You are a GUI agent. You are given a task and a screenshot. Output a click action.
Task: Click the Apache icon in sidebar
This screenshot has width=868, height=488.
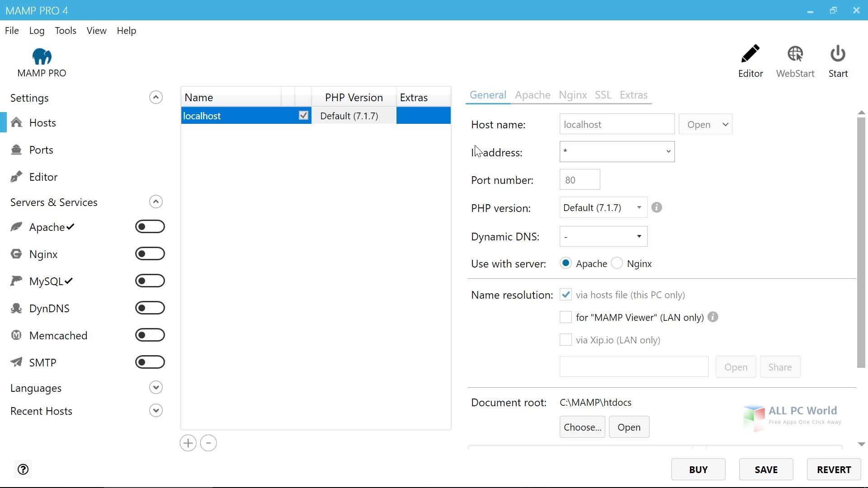17,226
